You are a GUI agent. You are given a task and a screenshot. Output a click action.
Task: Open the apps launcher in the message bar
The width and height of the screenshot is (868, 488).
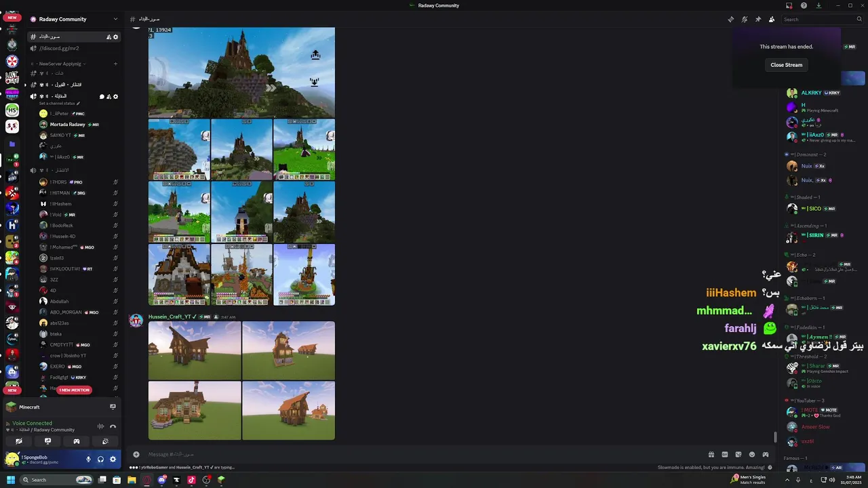(766, 454)
